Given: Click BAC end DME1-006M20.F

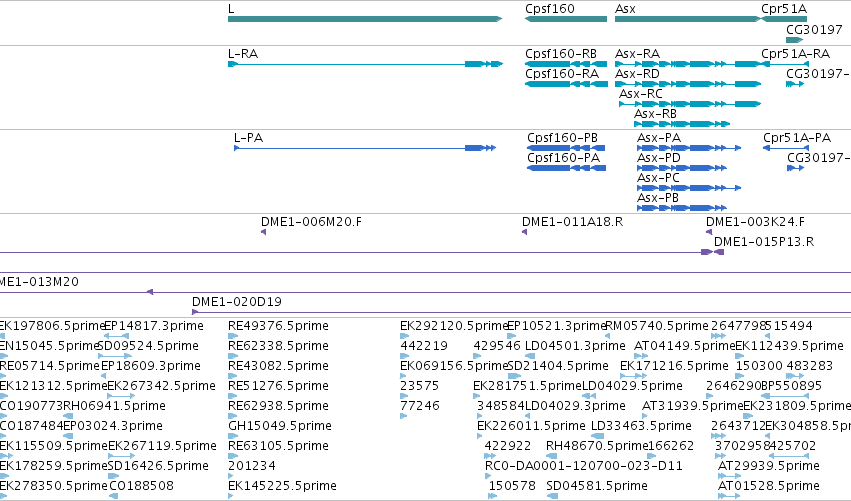Looking at the screenshot, I should (x=312, y=222).
